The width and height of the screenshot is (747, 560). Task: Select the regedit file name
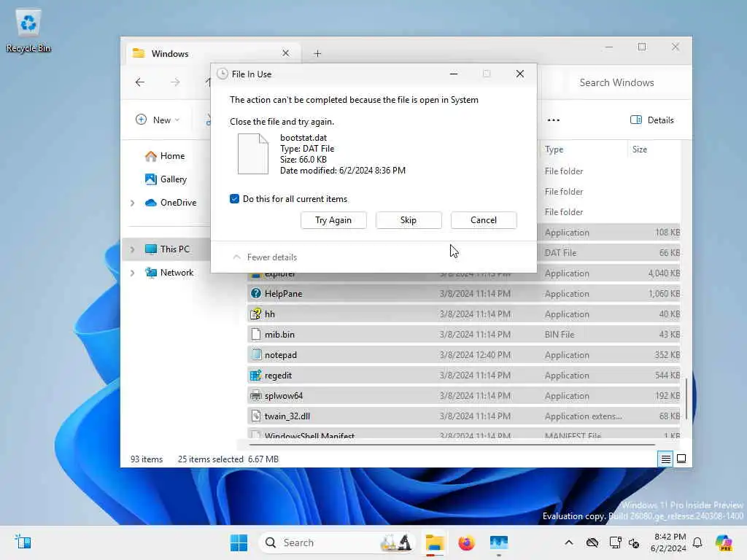click(x=278, y=376)
